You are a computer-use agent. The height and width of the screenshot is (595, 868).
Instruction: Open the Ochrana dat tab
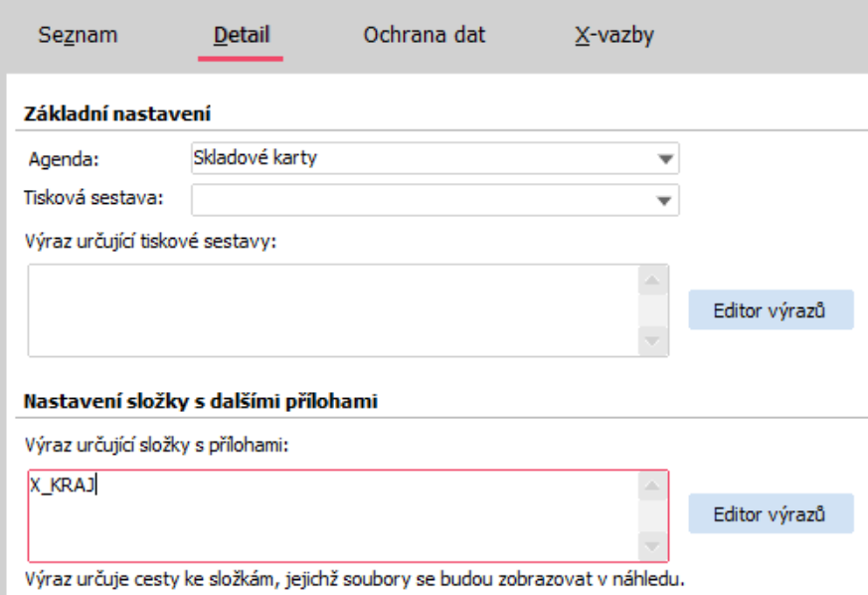tap(425, 36)
